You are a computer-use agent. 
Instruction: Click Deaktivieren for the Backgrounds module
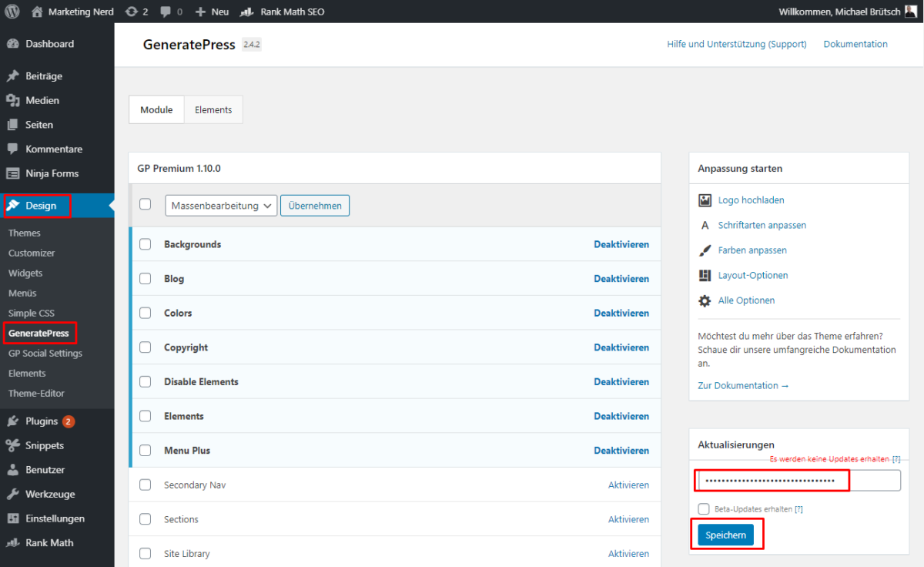pyautogui.click(x=621, y=244)
